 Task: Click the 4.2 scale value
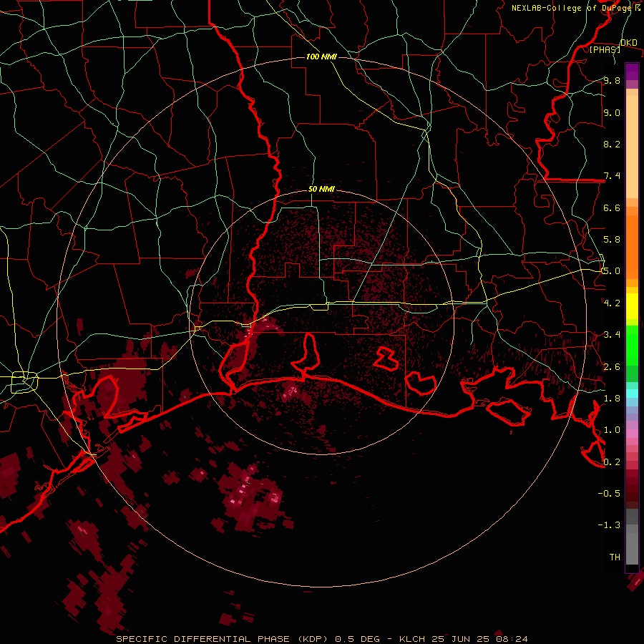[x=612, y=303]
